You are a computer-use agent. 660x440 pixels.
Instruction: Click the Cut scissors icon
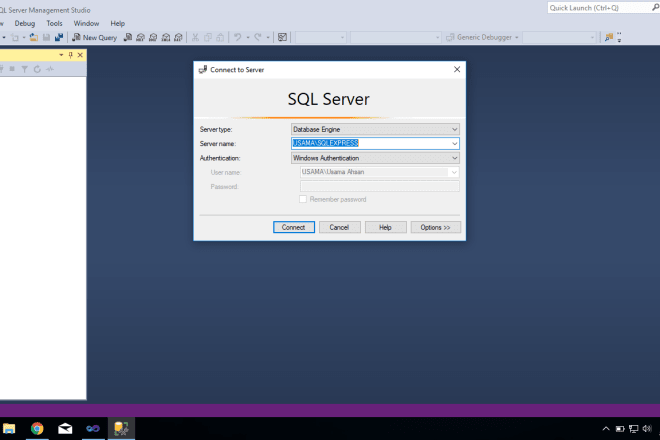pyautogui.click(x=195, y=37)
